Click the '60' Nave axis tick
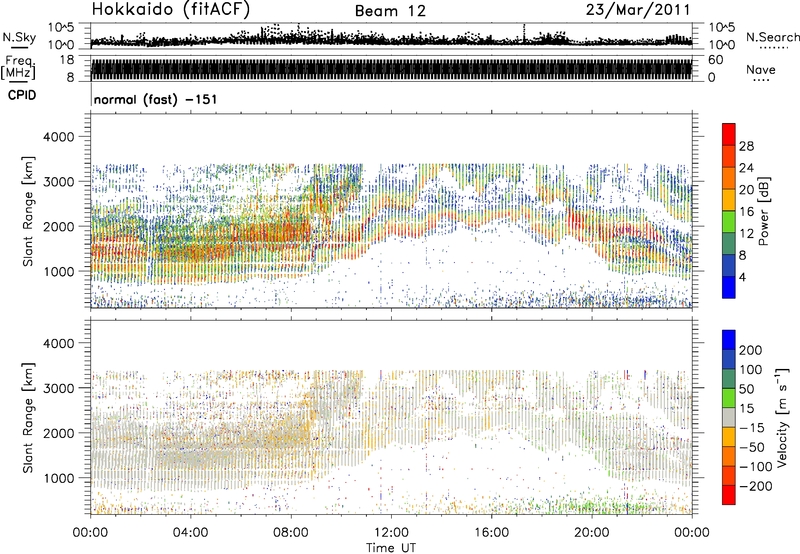This screenshot has width=800, height=554. 715,60
